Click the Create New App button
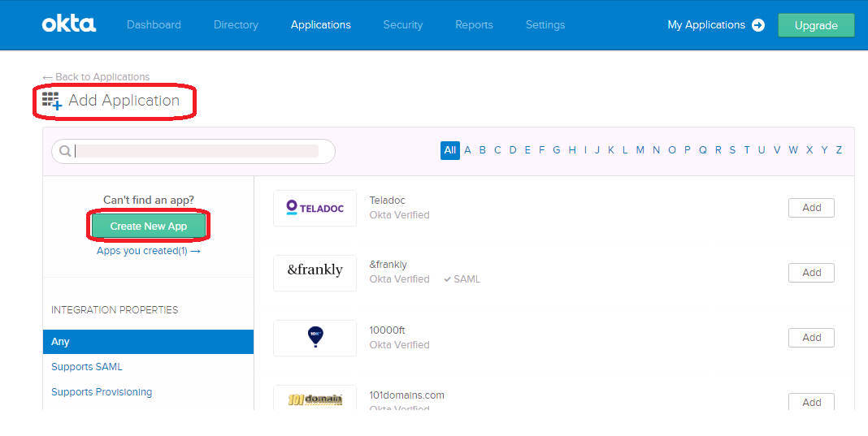This screenshot has height=436, width=868. tap(149, 227)
